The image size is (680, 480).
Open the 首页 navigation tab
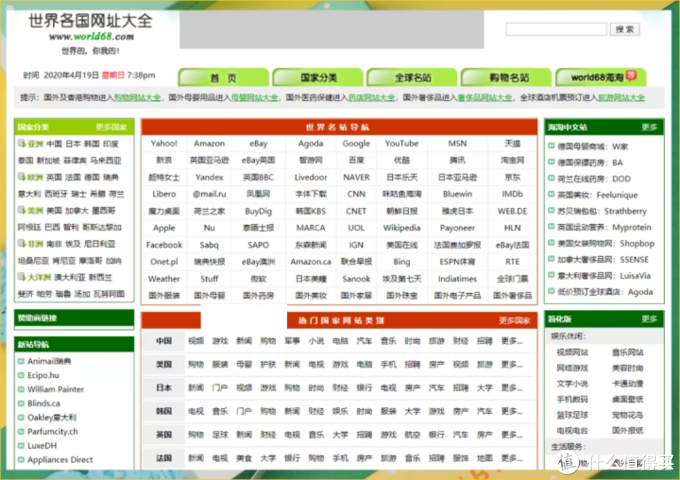(223, 78)
